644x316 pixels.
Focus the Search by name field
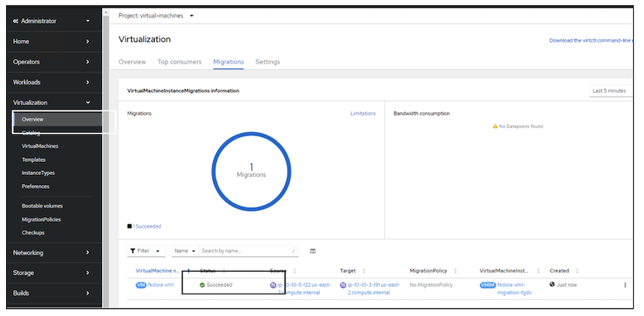click(x=248, y=251)
